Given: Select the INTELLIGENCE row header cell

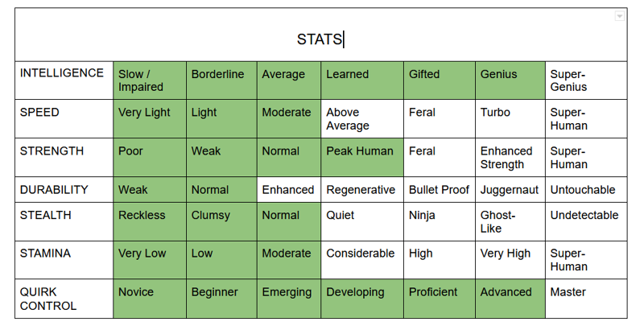Looking at the screenshot, I should coord(63,80).
